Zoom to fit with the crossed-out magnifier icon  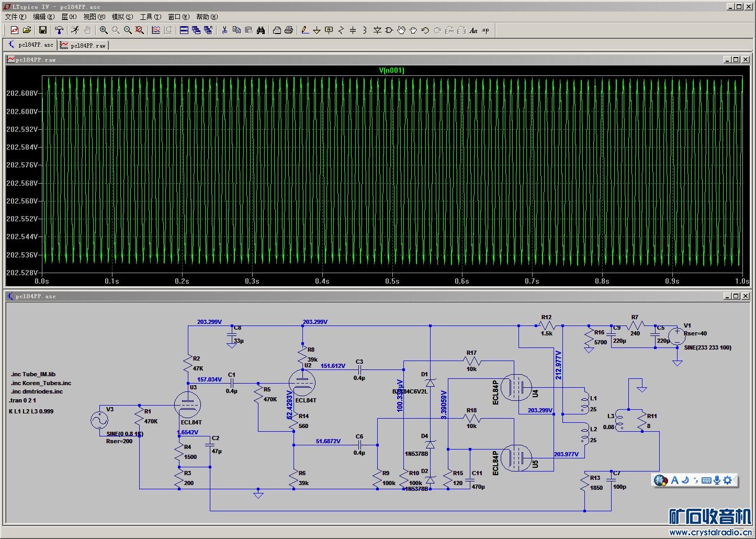coord(140,30)
